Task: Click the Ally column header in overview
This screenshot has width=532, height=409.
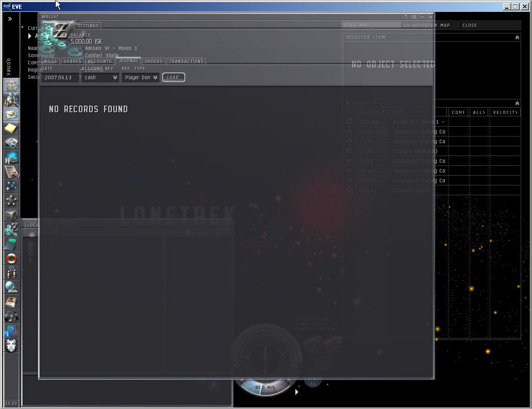Action: click(x=479, y=112)
